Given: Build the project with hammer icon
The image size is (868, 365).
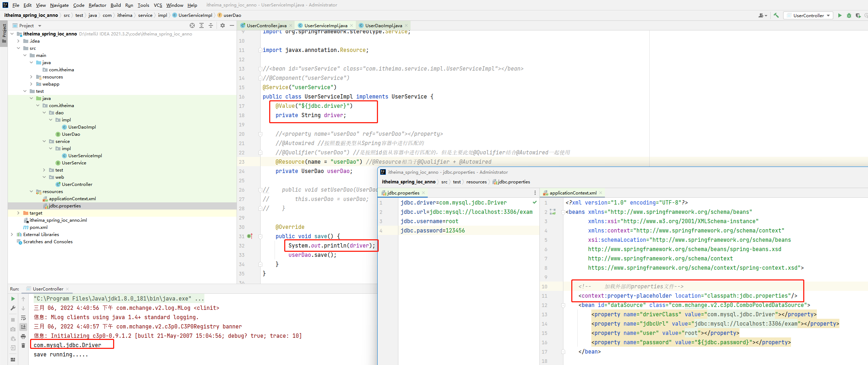Looking at the screenshot, I should tap(776, 15).
